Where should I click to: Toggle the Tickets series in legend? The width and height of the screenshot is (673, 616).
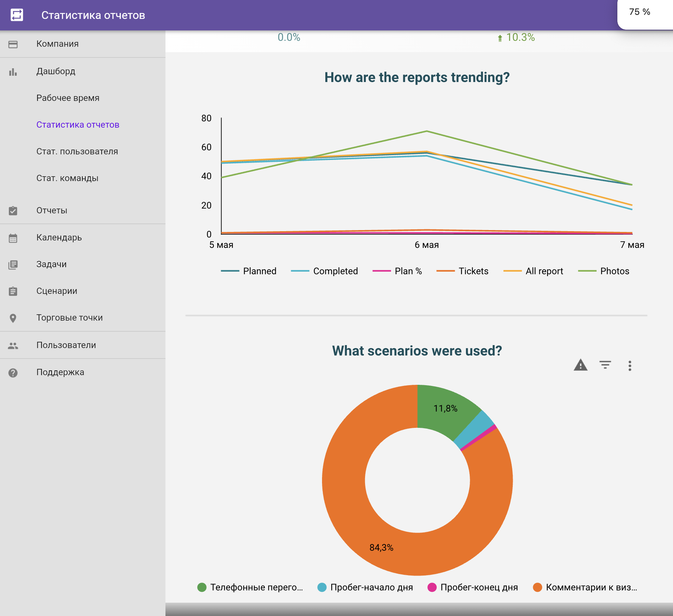pos(462,271)
